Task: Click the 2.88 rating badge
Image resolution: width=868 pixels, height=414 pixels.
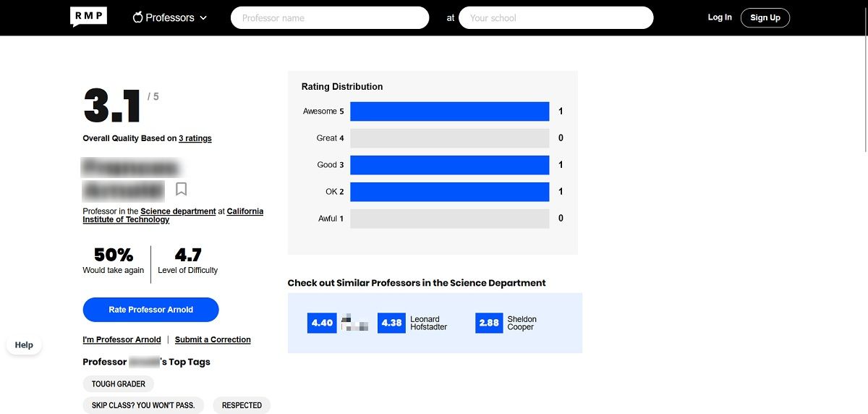Action: pyautogui.click(x=489, y=323)
